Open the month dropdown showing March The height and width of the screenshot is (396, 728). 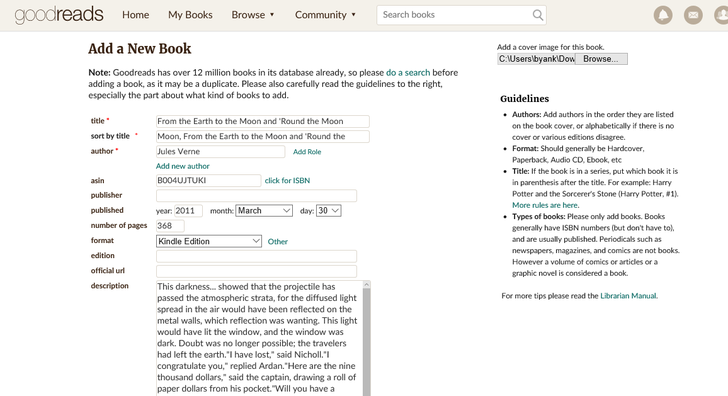264,211
